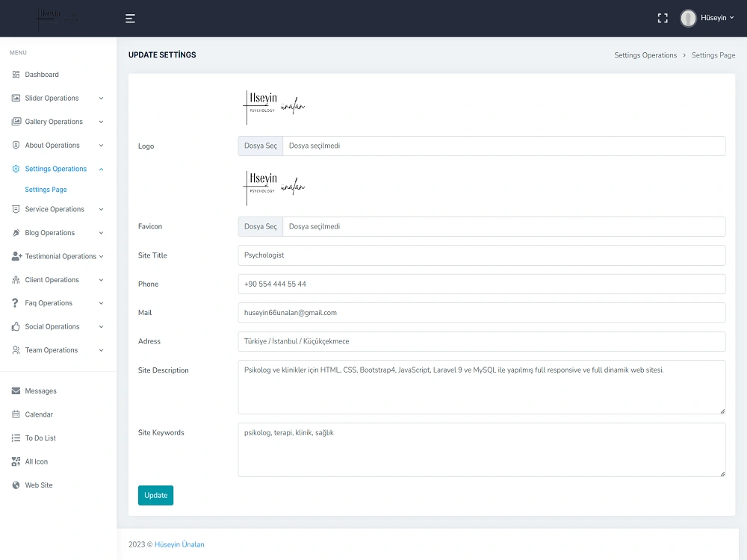The height and width of the screenshot is (560, 747).
Task: Click Settings Operations breadcrumb link
Action: pos(645,55)
